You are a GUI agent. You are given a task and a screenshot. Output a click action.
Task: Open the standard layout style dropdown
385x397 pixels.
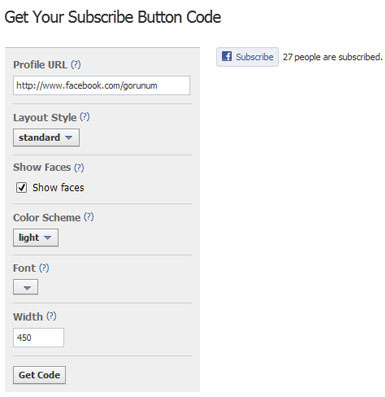[46, 137]
